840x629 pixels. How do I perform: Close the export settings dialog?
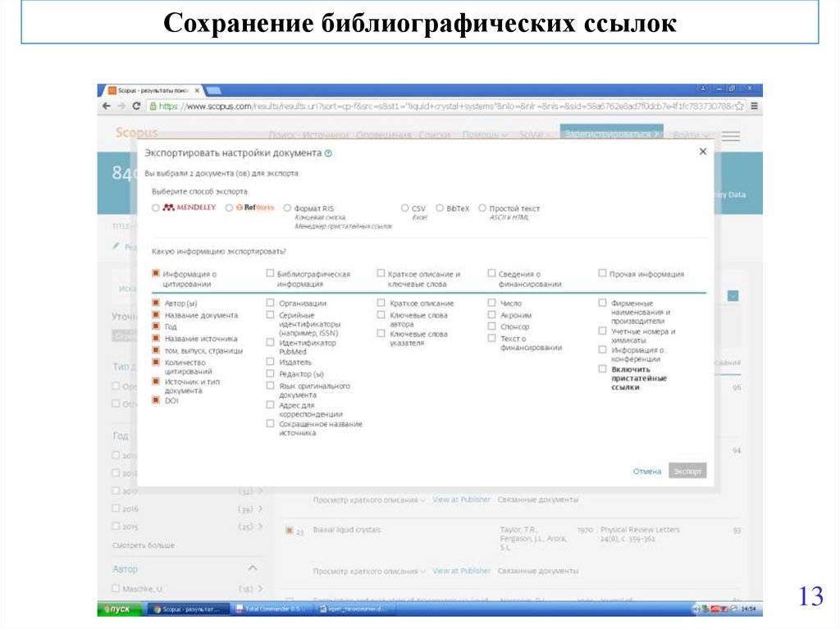(702, 152)
